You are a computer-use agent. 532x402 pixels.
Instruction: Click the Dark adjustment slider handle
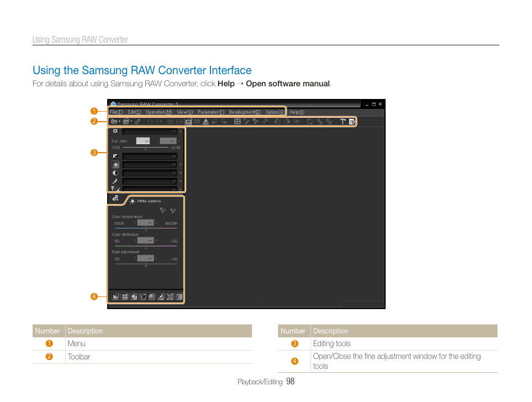pyautogui.click(x=146, y=265)
